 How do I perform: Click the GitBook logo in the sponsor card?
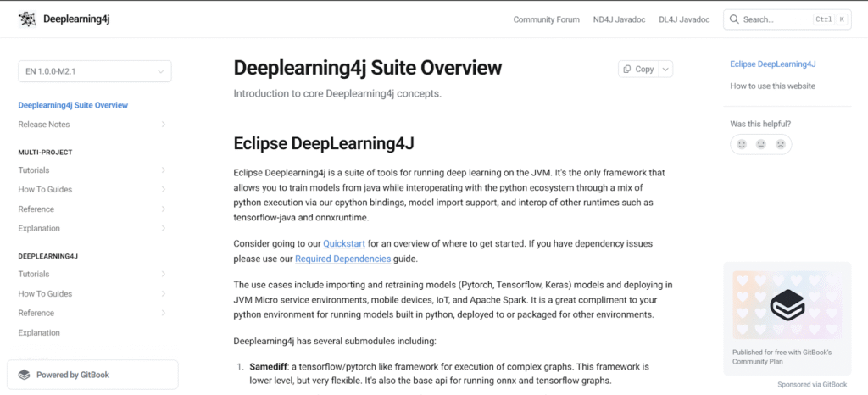pyautogui.click(x=787, y=304)
